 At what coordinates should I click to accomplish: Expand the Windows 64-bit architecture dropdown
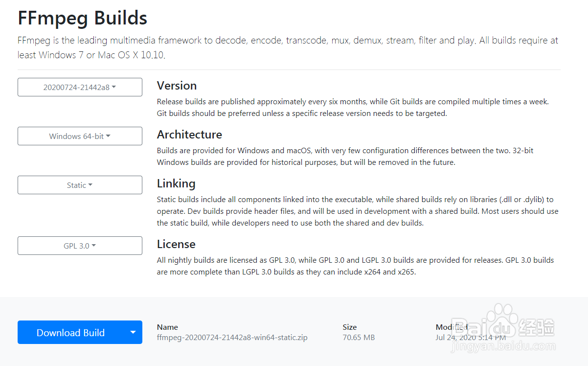click(80, 137)
